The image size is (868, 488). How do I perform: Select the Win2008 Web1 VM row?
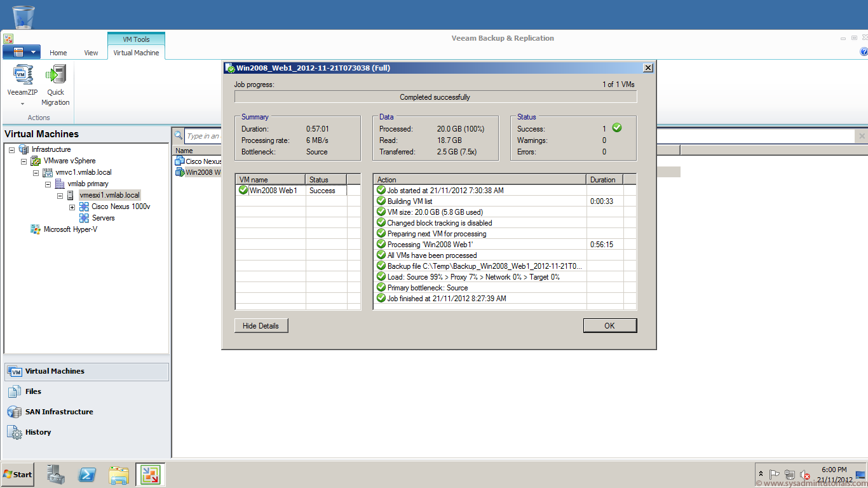click(x=291, y=191)
